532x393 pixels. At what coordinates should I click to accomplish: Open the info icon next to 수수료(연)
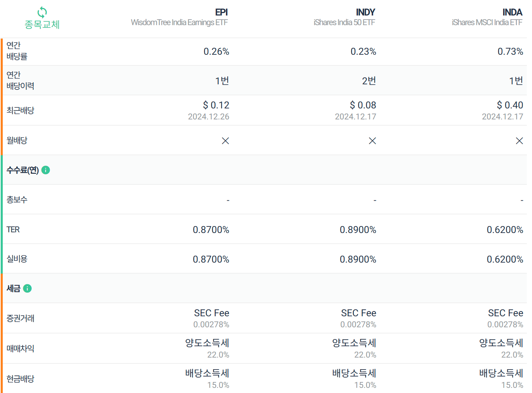pos(46,170)
